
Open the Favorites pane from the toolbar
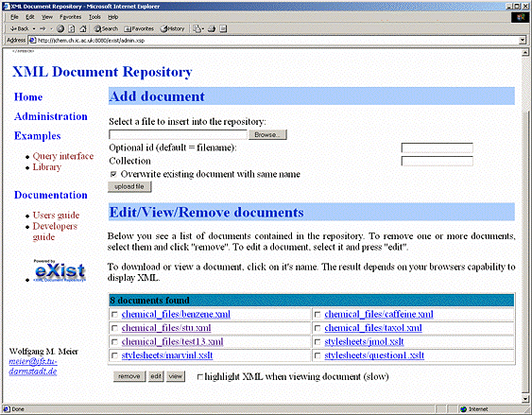139,29
